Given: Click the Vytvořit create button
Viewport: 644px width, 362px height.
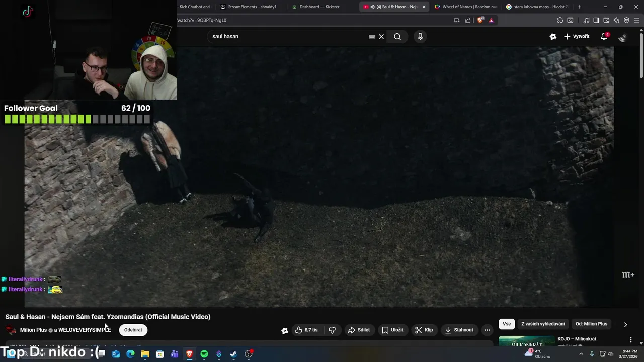Looking at the screenshot, I should click(x=577, y=36).
